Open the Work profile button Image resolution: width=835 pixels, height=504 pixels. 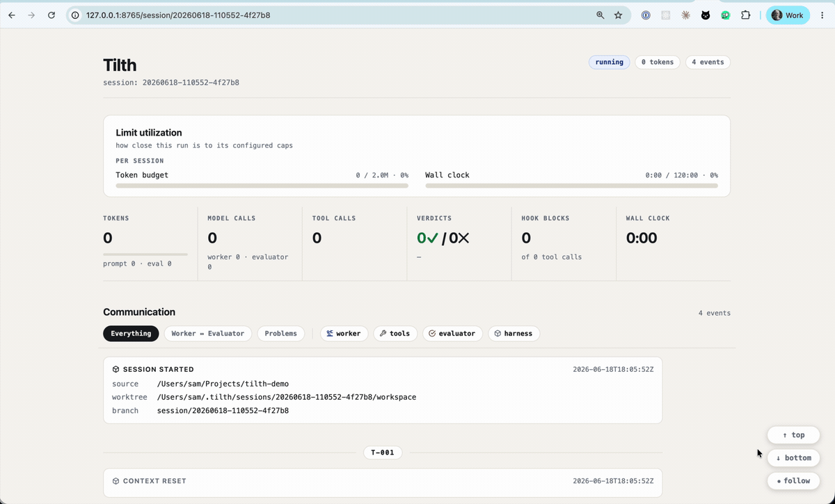[788, 15]
